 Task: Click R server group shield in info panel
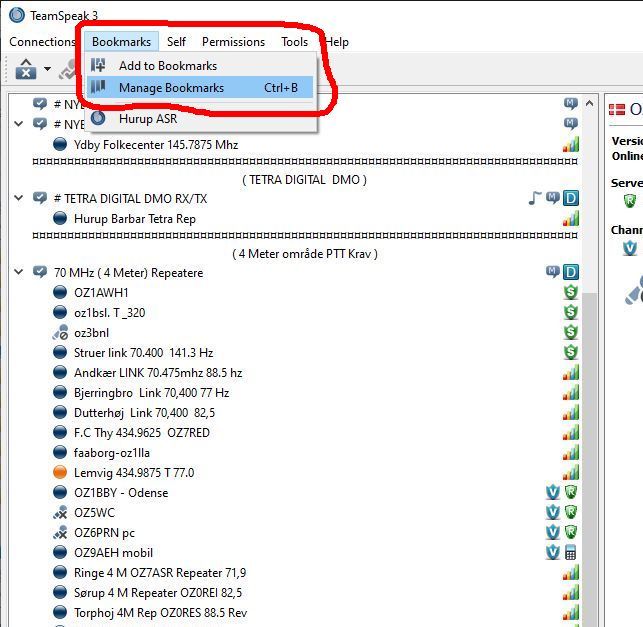[x=629, y=201]
